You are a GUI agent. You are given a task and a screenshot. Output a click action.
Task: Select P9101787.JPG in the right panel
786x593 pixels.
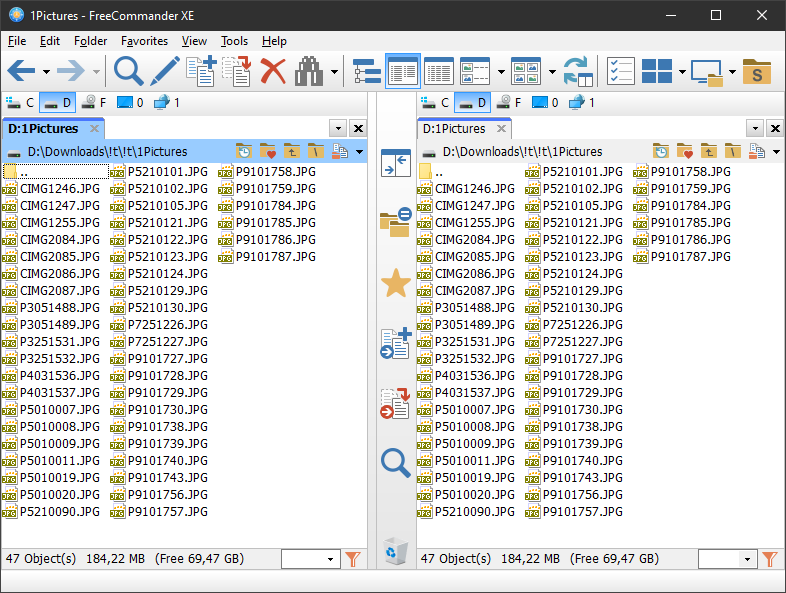point(691,257)
